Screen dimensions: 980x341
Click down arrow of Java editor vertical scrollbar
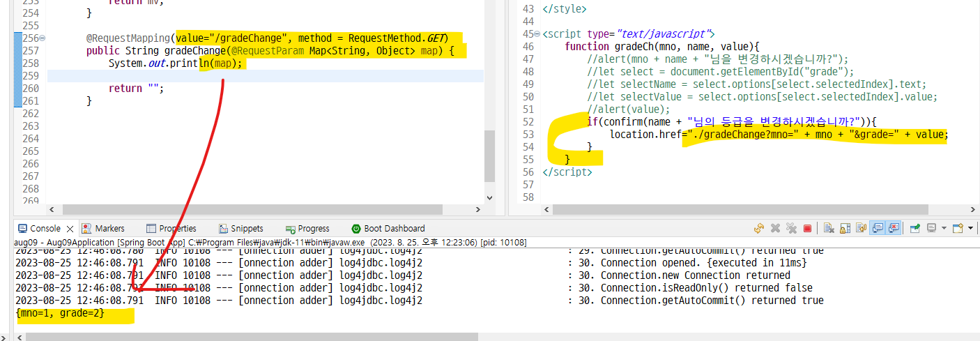click(489, 199)
